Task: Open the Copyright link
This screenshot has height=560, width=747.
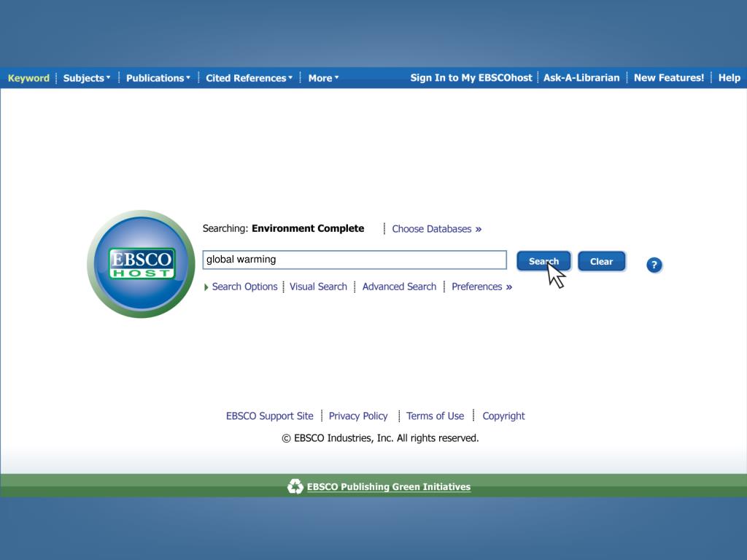Action: coord(503,416)
